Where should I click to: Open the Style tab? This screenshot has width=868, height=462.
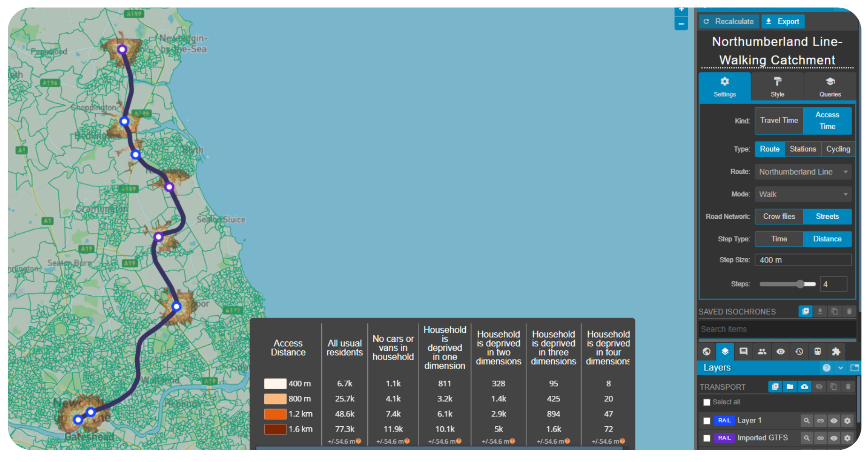(777, 86)
